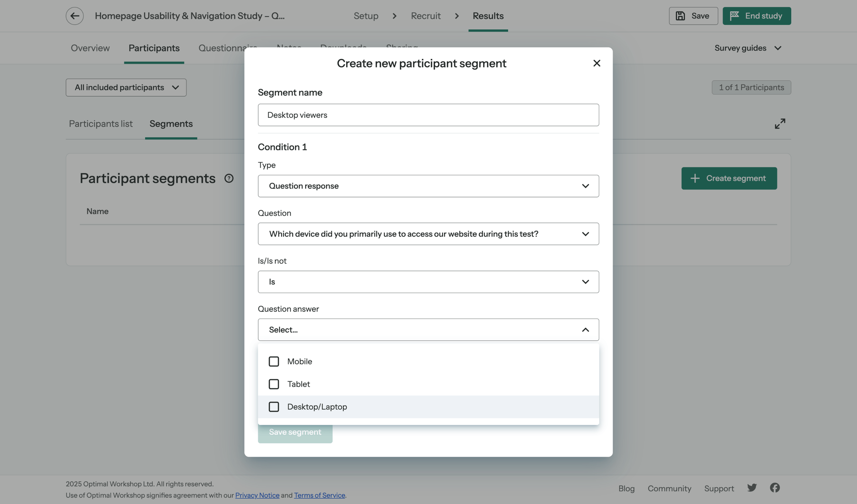Click the back arrow icon
The height and width of the screenshot is (504, 857).
[x=75, y=16]
